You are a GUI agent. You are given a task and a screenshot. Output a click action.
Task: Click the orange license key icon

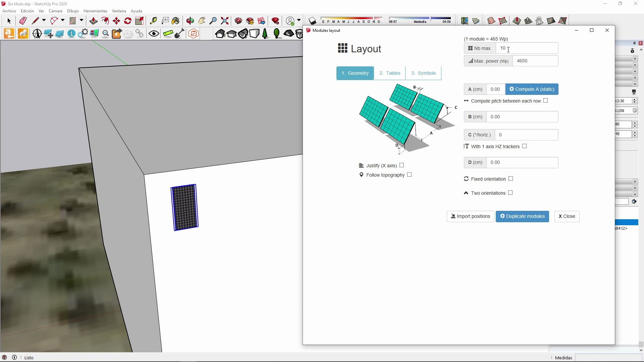point(9,34)
